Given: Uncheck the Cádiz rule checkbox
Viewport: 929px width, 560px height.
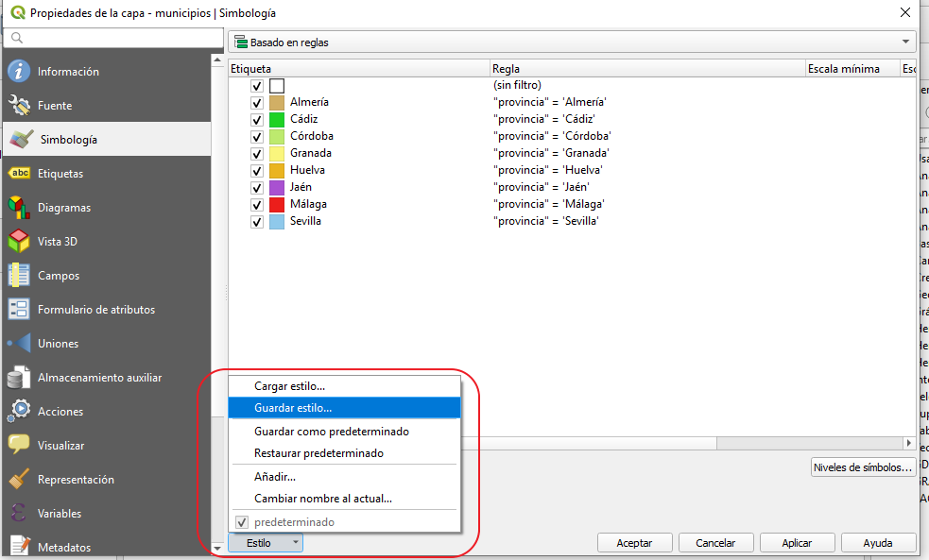Looking at the screenshot, I should pyautogui.click(x=256, y=120).
